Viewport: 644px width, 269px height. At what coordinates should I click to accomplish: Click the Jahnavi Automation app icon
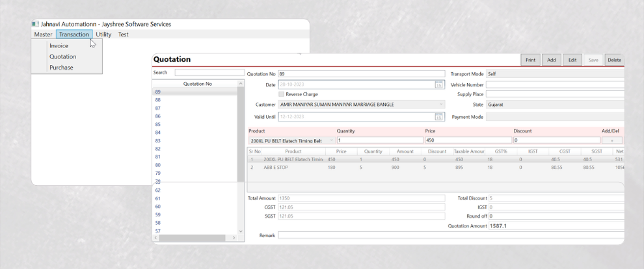(x=36, y=24)
